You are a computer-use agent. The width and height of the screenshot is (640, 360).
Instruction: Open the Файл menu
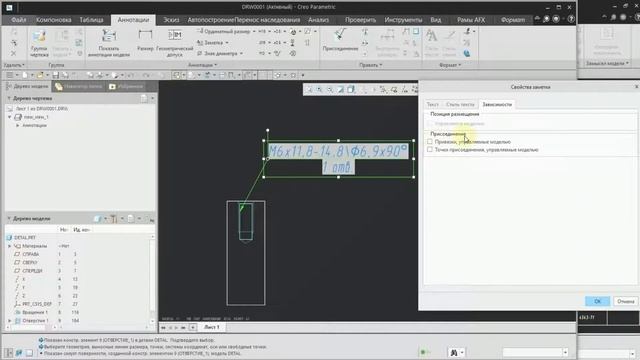[18, 20]
